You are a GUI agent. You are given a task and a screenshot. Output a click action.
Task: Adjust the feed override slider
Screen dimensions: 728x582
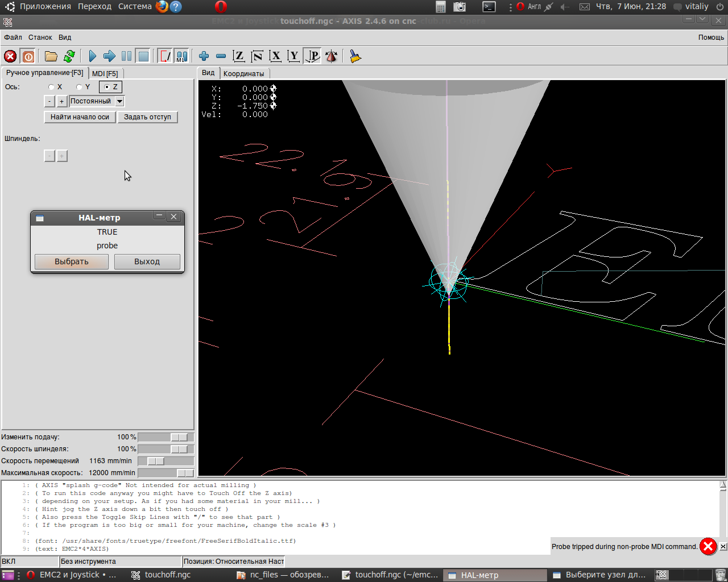coord(179,437)
